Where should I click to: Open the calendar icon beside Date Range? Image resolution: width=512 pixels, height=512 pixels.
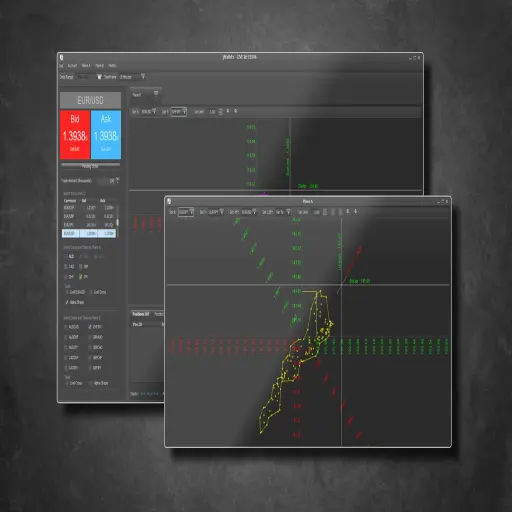pos(99,77)
